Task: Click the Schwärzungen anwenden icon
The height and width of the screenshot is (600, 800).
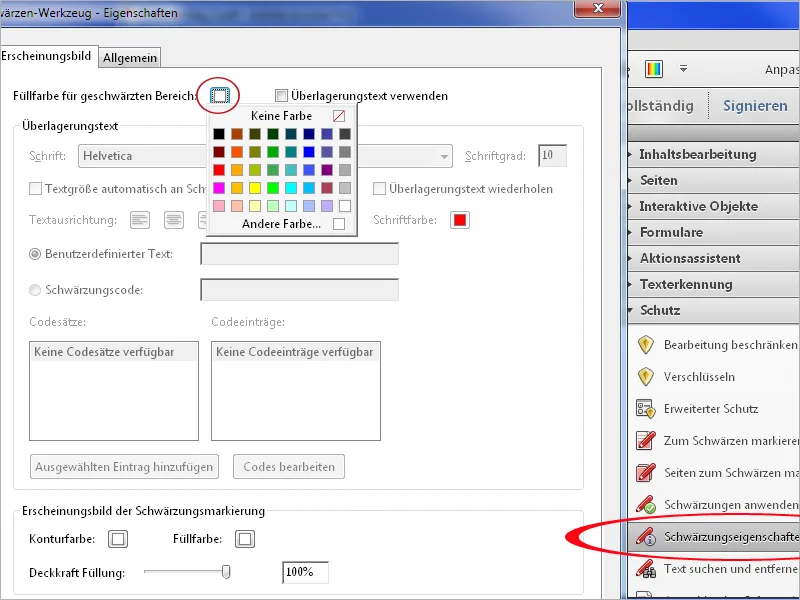Action: (645, 505)
